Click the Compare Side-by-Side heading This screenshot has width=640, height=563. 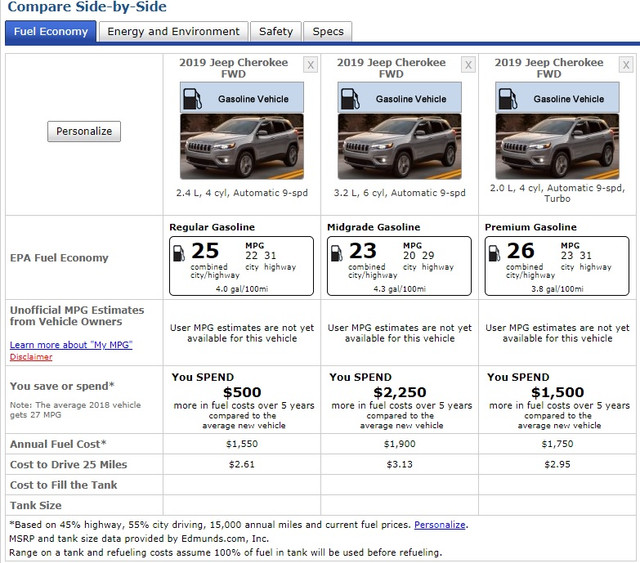click(87, 7)
